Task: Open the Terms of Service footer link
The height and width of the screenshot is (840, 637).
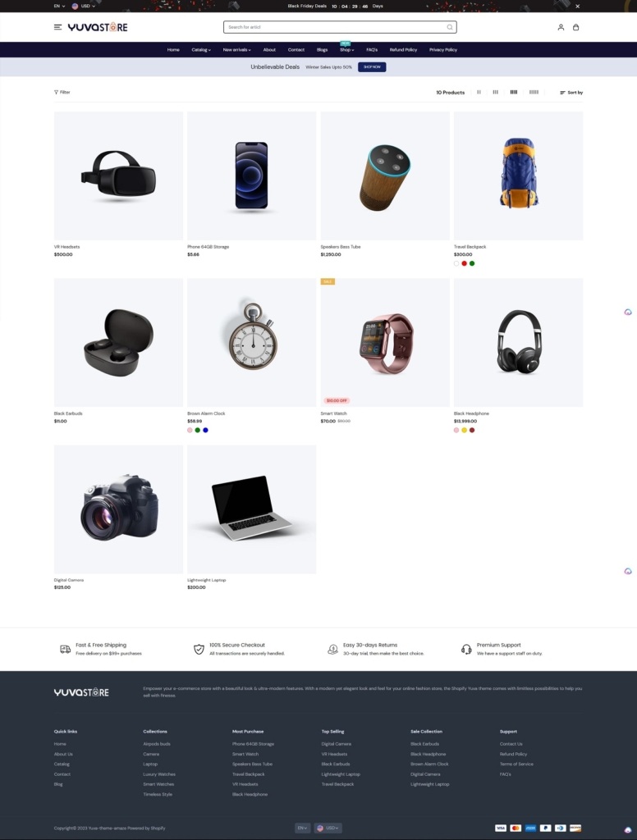Action: pyautogui.click(x=516, y=764)
